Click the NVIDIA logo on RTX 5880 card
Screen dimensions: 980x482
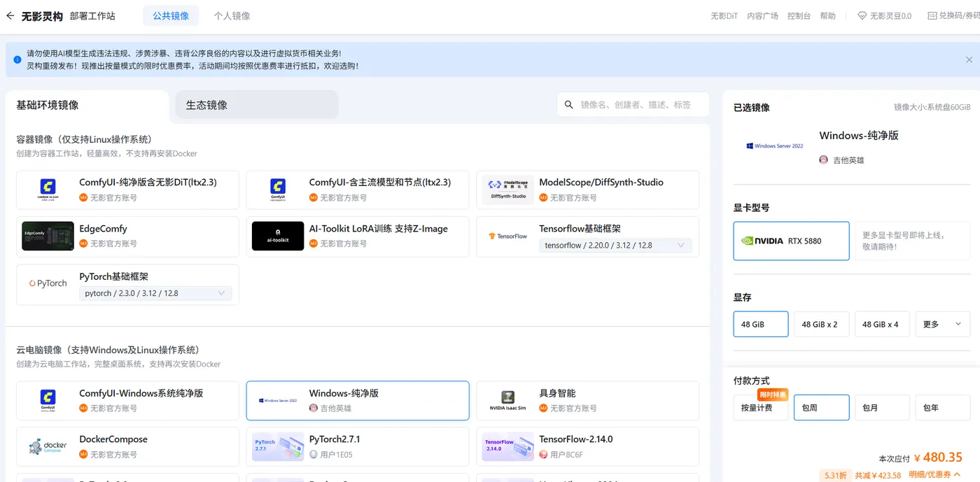click(x=762, y=241)
